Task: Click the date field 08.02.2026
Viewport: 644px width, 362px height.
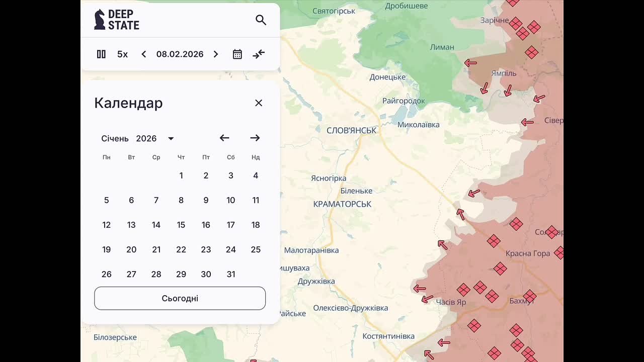Action: point(180,54)
